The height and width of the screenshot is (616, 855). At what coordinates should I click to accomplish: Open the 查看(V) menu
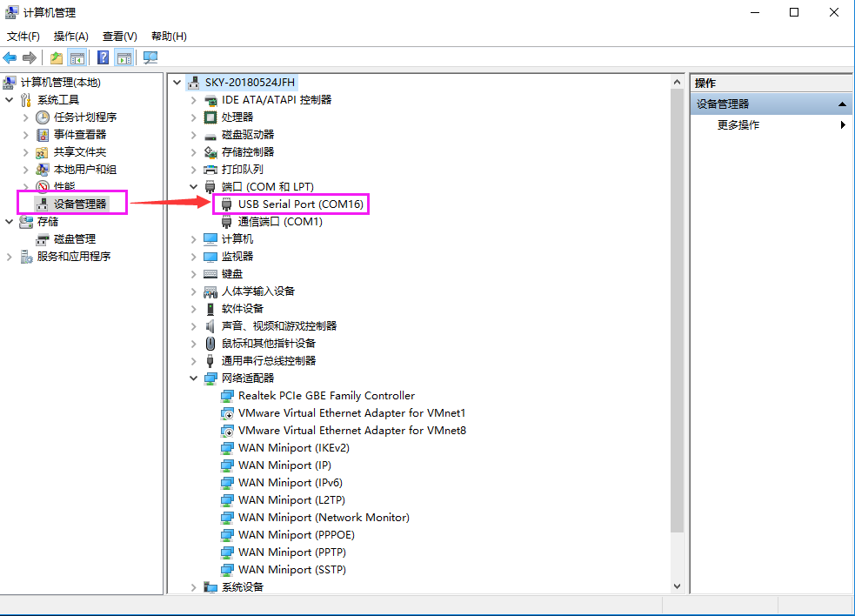119,36
